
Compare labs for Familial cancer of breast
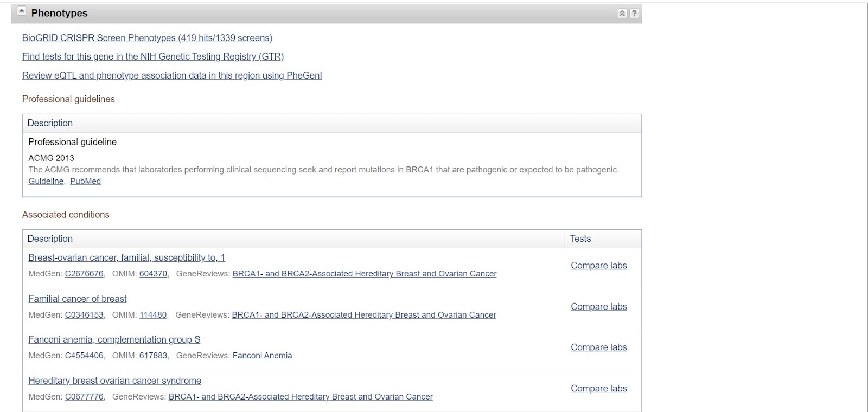point(598,307)
